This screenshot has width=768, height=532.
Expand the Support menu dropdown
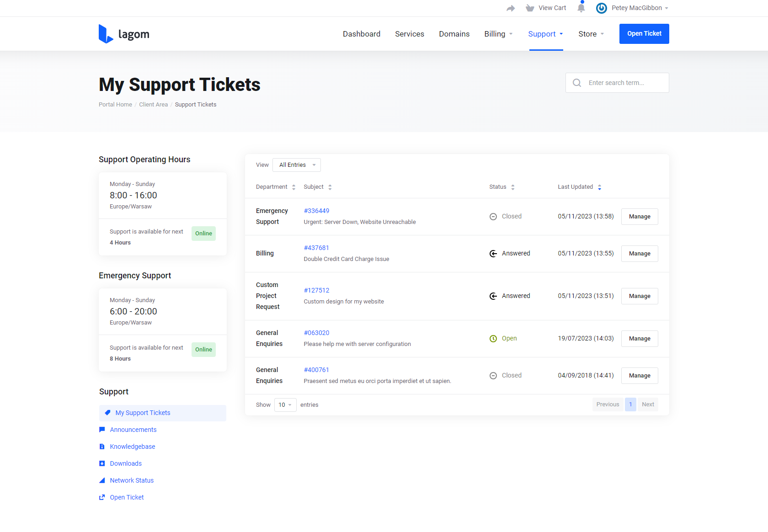point(546,34)
